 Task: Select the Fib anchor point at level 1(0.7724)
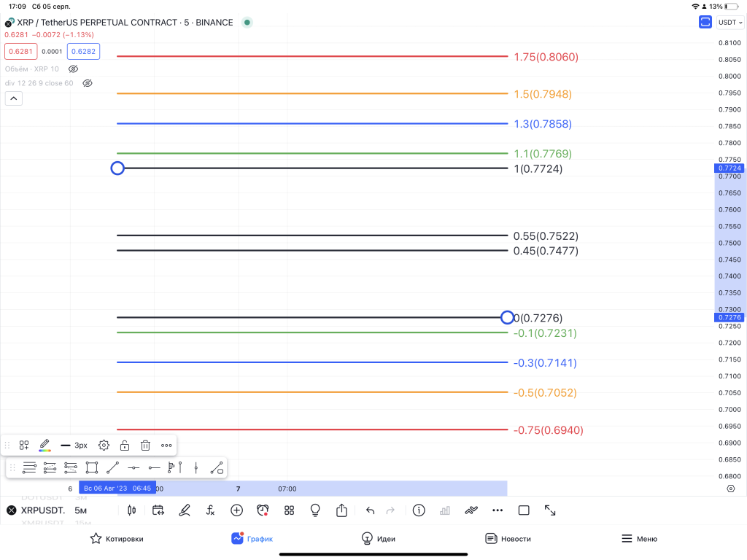click(x=117, y=168)
